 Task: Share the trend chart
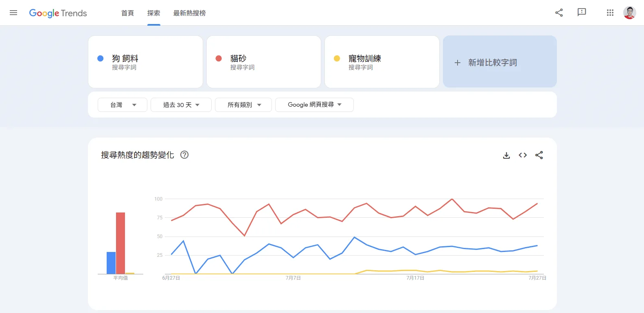click(x=539, y=155)
